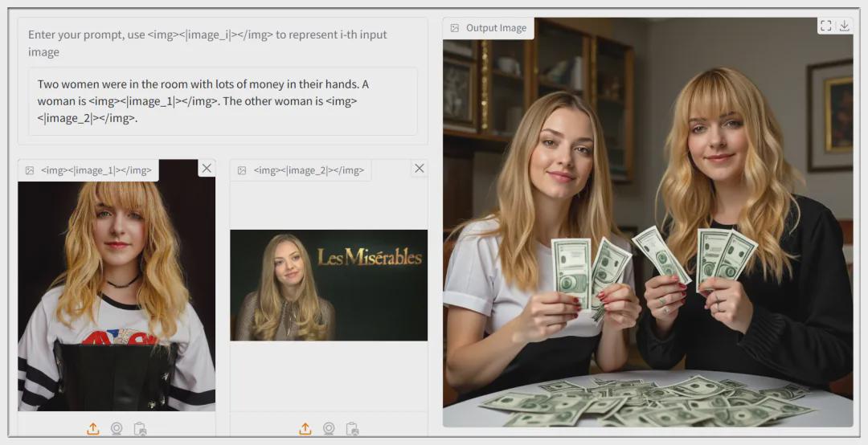The height and width of the screenshot is (445, 868).
Task: Click the upload icon under image_1
Action: (x=93, y=429)
